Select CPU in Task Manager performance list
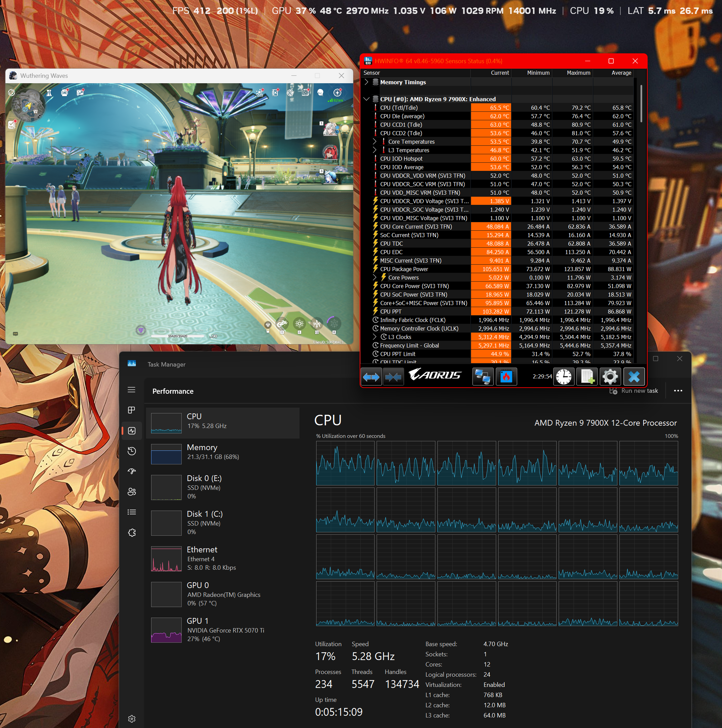This screenshot has width=722, height=728. click(x=222, y=423)
